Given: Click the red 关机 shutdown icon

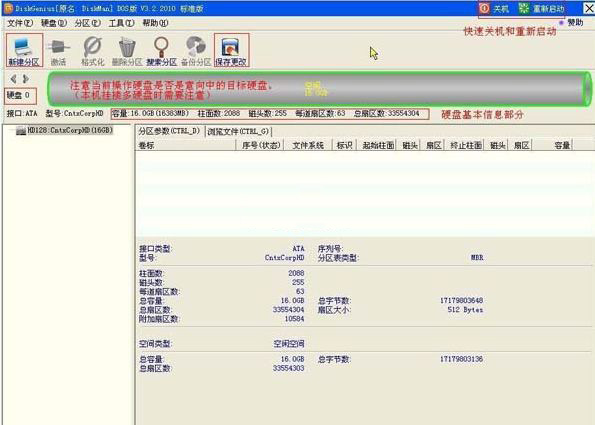Looking at the screenshot, I should click(x=484, y=8).
